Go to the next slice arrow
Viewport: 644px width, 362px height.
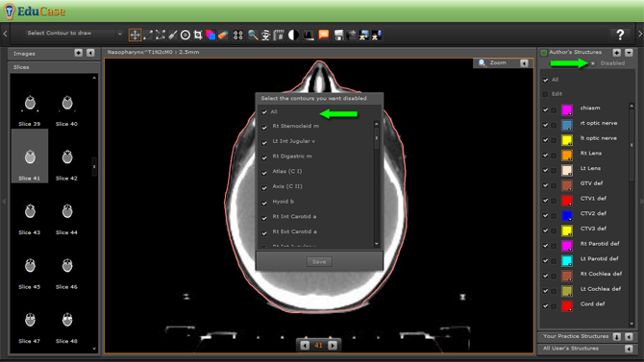coord(333,345)
